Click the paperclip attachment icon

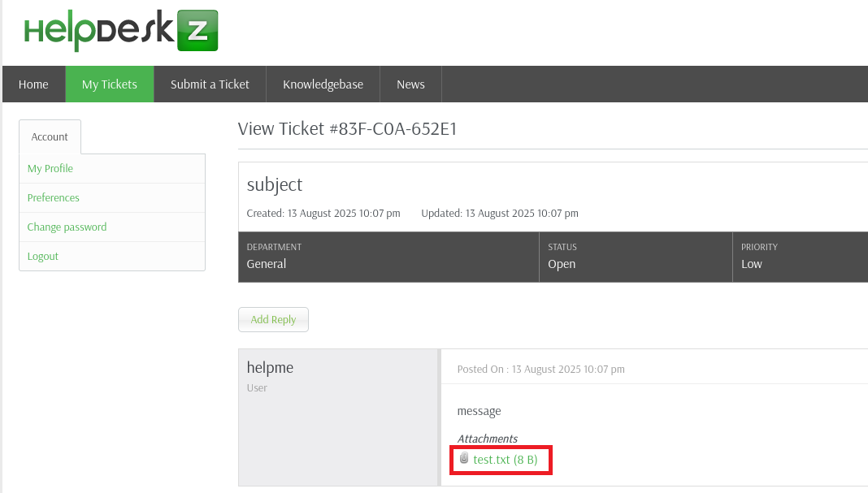click(464, 459)
